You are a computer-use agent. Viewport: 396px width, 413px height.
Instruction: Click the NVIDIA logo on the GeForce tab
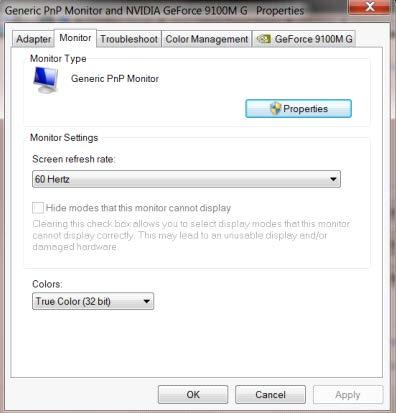263,39
